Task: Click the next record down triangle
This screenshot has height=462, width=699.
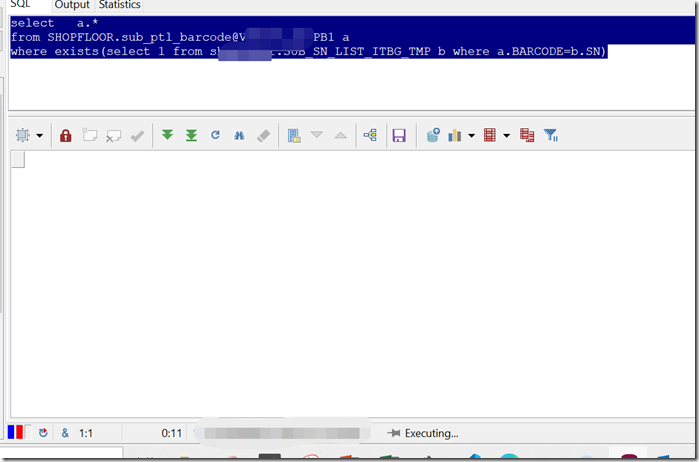Action: (317, 134)
